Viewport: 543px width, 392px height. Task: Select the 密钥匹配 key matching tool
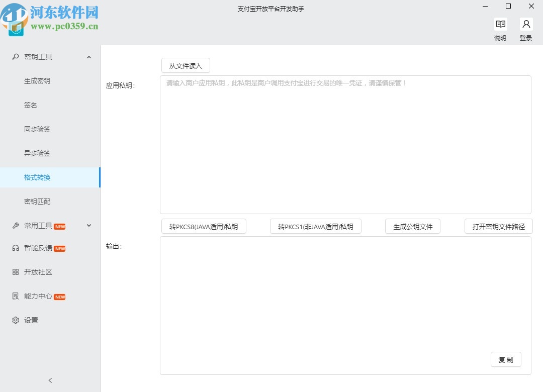point(37,202)
